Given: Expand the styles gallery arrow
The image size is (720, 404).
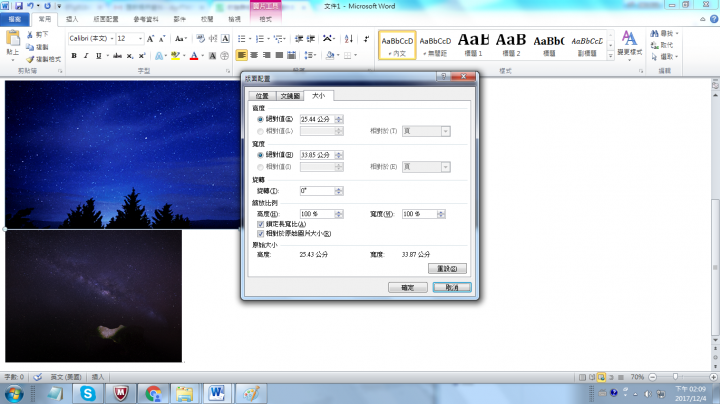Looking at the screenshot, I should click(610, 56).
